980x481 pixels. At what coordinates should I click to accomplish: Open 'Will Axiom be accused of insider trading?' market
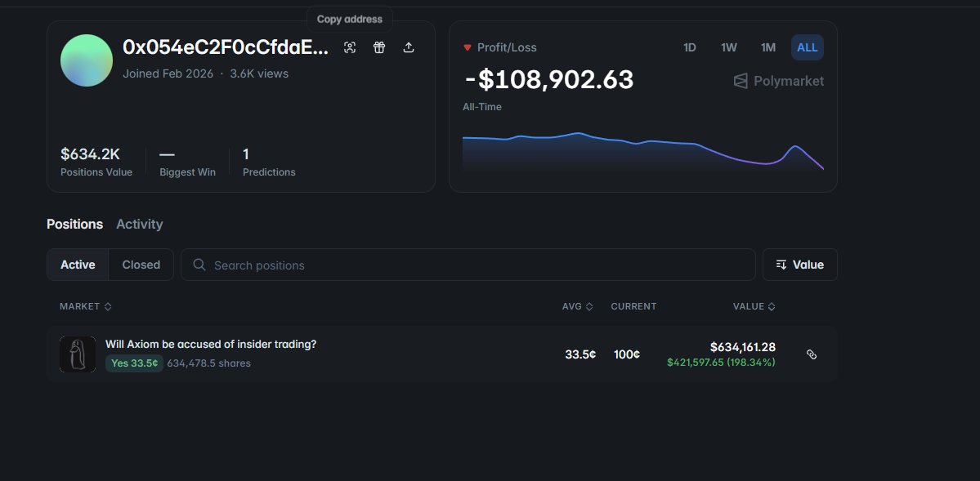[x=211, y=344]
